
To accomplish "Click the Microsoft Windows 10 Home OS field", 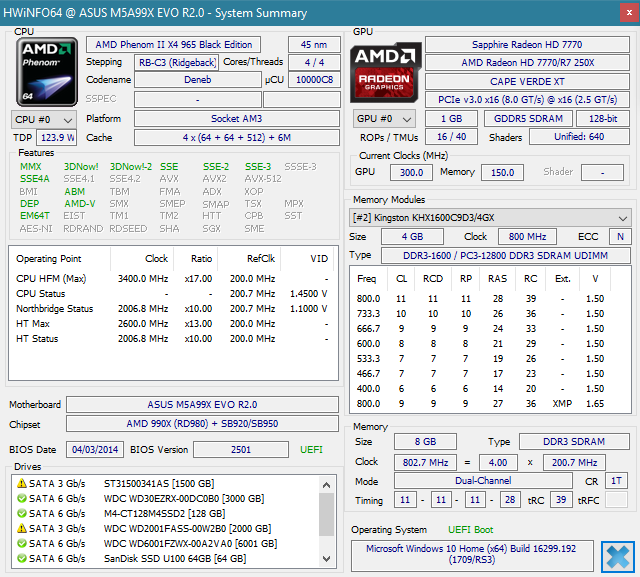I will tap(472, 554).
